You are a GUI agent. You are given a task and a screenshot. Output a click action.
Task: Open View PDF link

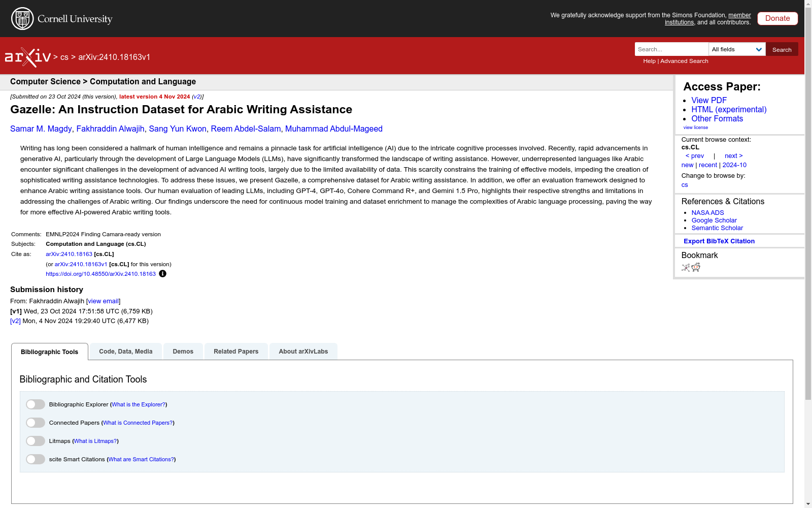pos(709,101)
